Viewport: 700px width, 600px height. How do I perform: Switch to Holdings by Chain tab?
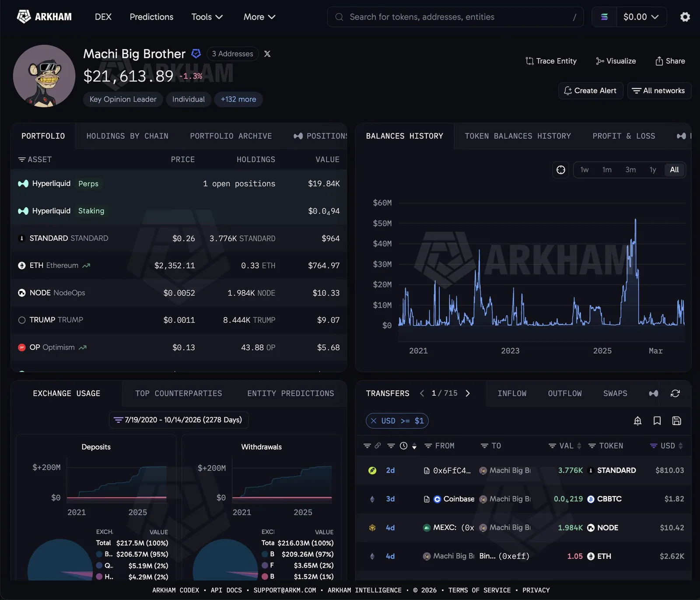coord(127,136)
